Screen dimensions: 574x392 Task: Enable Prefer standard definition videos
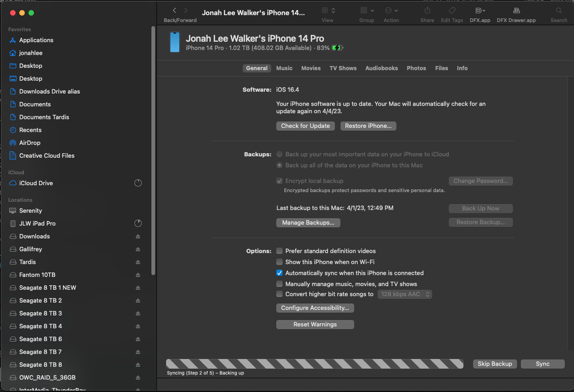coord(279,251)
